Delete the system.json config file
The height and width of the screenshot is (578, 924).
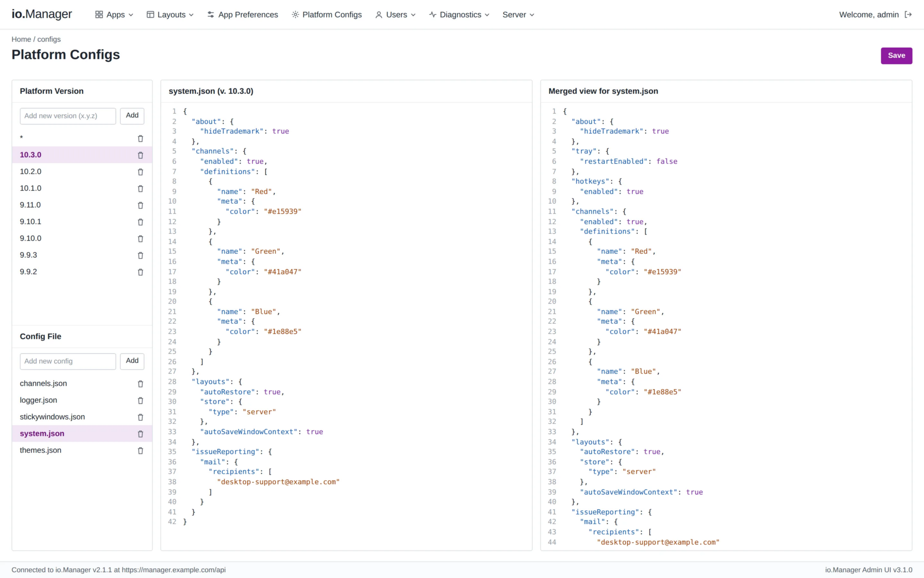pyautogui.click(x=141, y=434)
